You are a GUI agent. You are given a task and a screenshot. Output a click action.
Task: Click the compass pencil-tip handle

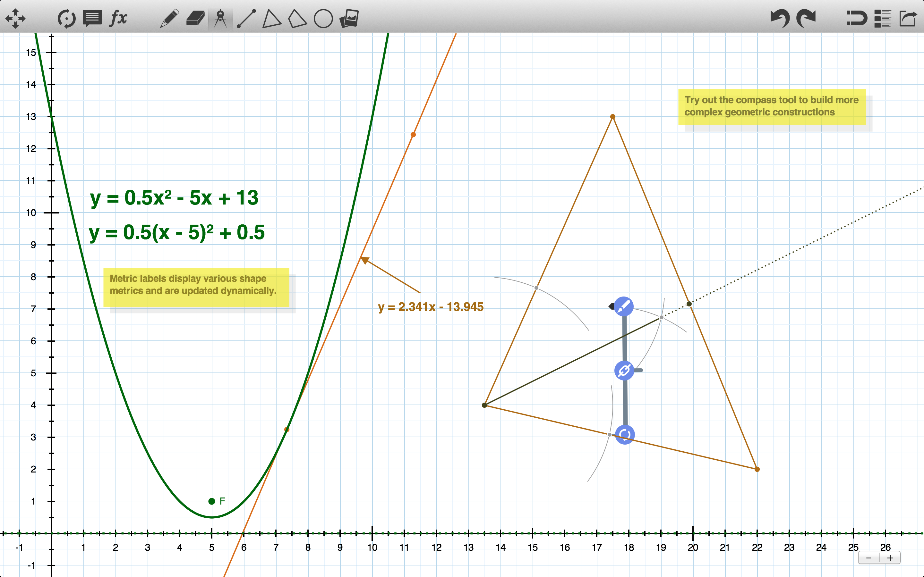tap(623, 306)
